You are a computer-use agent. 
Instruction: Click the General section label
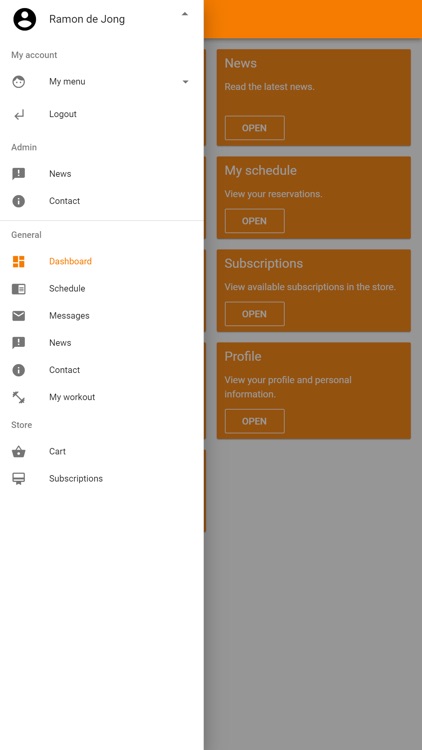click(26, 235)
